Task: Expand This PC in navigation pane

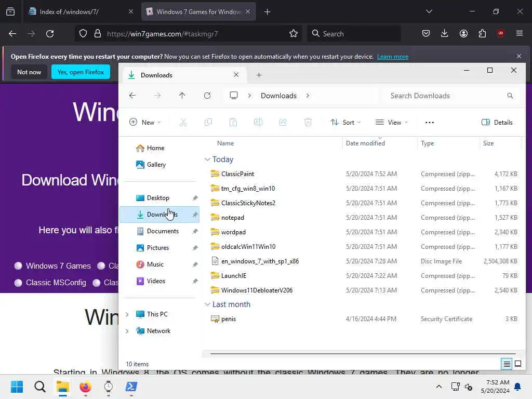Action: pyautogui.click(x=127, y=314)
